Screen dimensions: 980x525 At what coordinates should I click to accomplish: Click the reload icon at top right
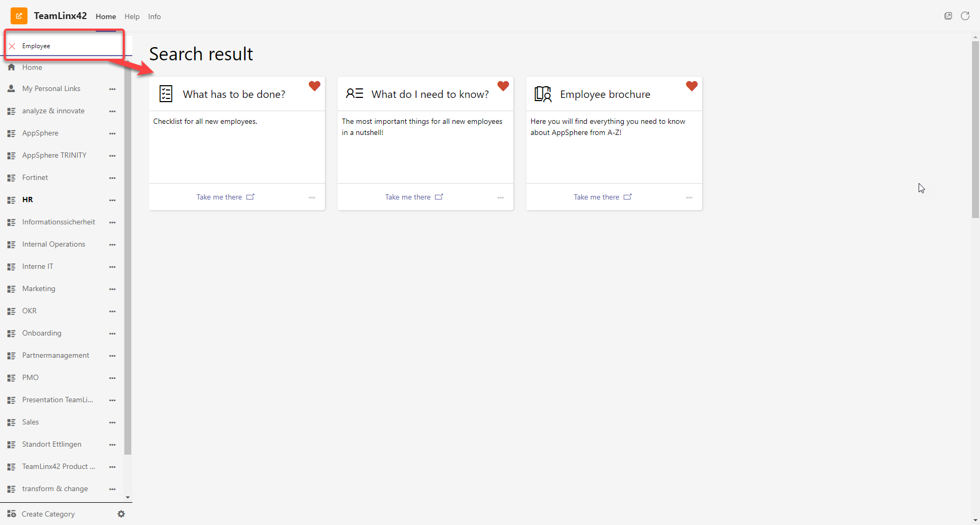pos(965,16)
